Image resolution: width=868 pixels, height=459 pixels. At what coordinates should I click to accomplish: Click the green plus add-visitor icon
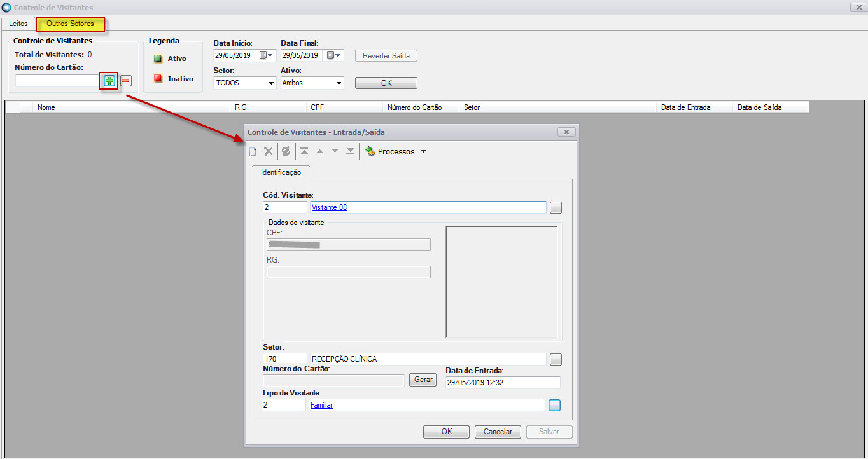pyautogui.click(x=109, y=81)
